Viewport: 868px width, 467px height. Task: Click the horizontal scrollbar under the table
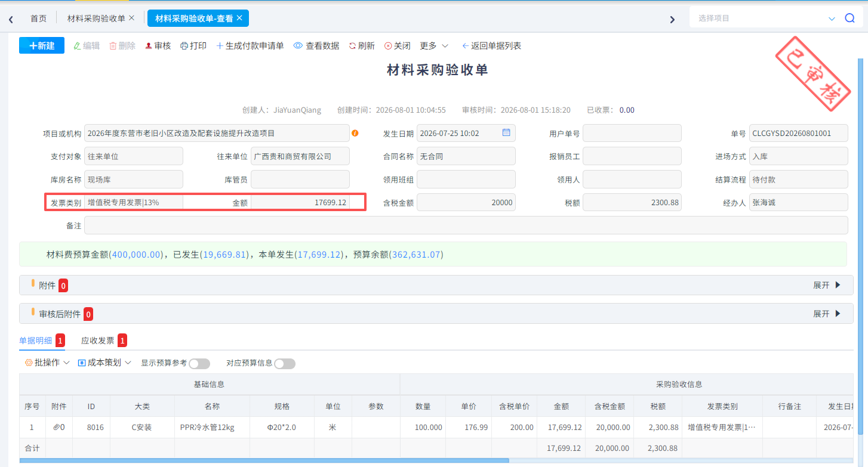[x=264, y=460]
